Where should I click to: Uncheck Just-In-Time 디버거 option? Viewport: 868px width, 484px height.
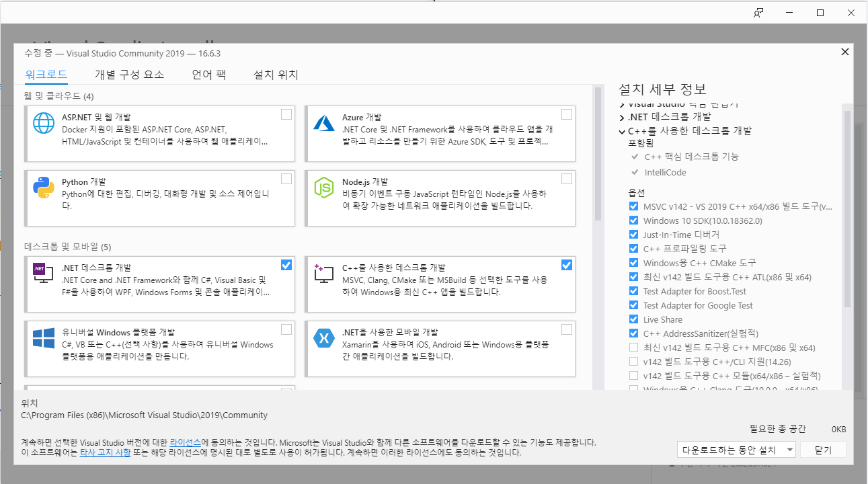click(x=633, y=235)
